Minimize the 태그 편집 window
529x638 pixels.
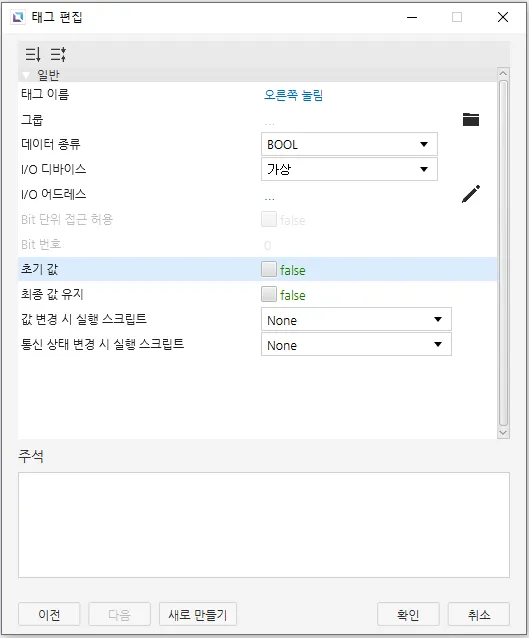(x=412, y=17)
